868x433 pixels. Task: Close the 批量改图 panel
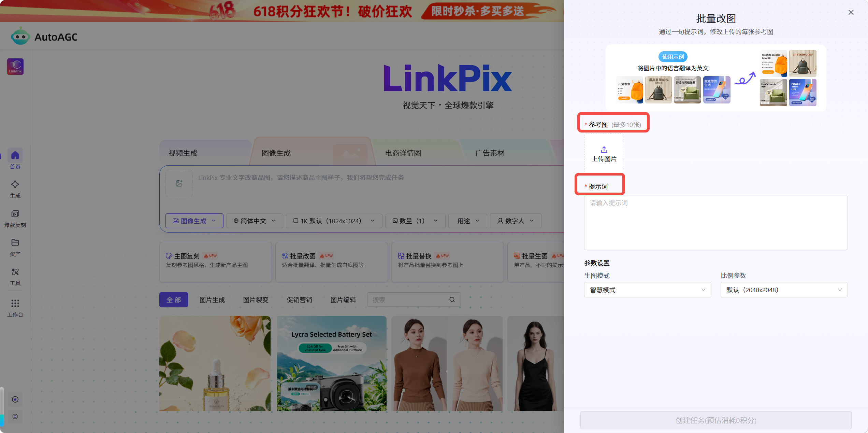[851, 12]
